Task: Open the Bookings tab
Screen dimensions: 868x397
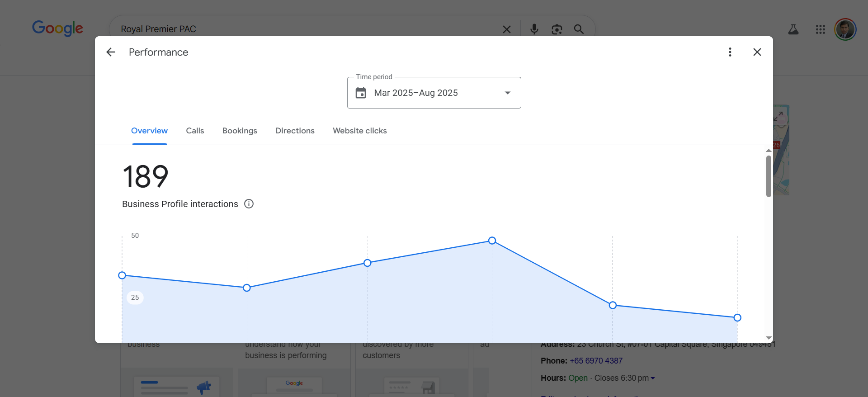Action: 240,131
